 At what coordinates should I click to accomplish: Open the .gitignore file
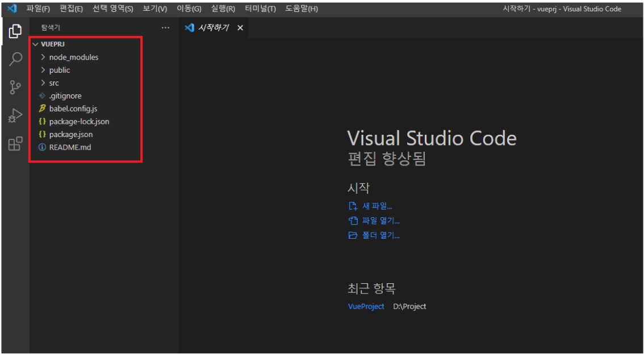65,96
